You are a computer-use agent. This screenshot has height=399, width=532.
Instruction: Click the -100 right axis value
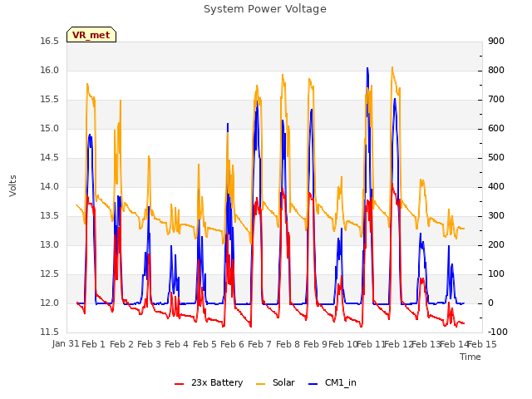[498, 332]
